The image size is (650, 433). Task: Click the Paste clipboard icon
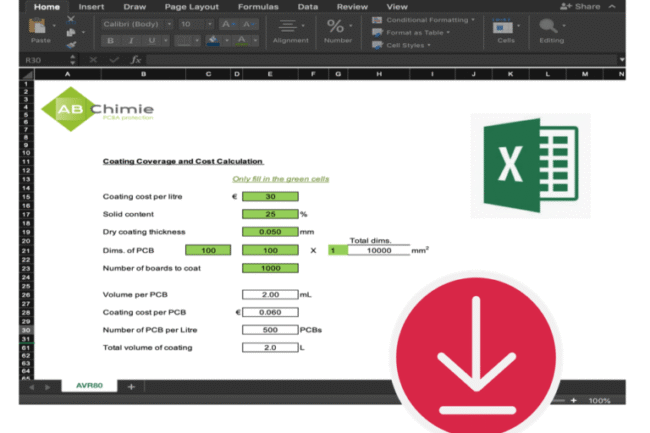(x=41, y=30)
